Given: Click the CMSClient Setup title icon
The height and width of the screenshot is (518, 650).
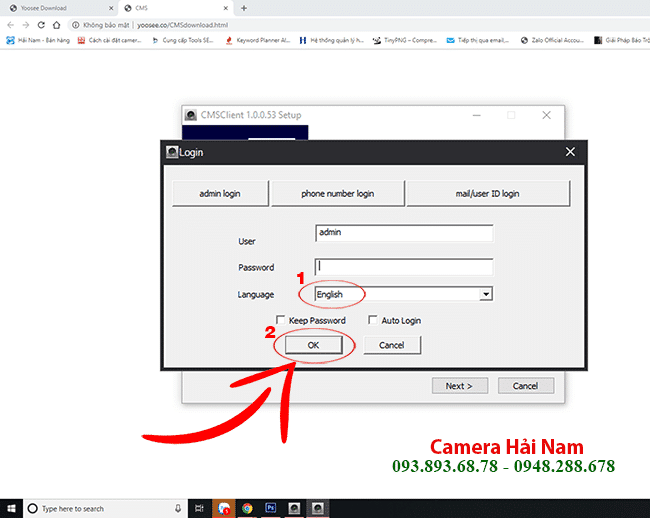Looking at the screenshot, I should point(191,115).
